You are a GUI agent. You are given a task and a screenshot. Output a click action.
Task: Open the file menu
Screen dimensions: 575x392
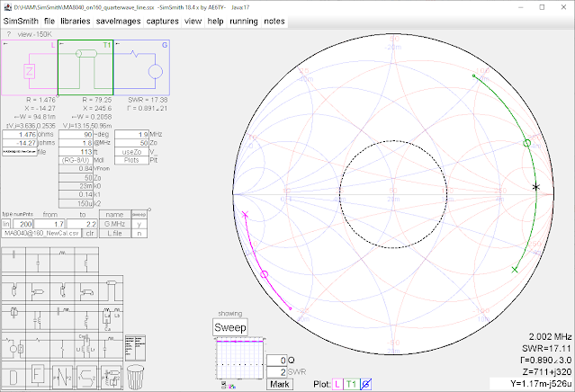pyautogui.click(x=49, y=22)
